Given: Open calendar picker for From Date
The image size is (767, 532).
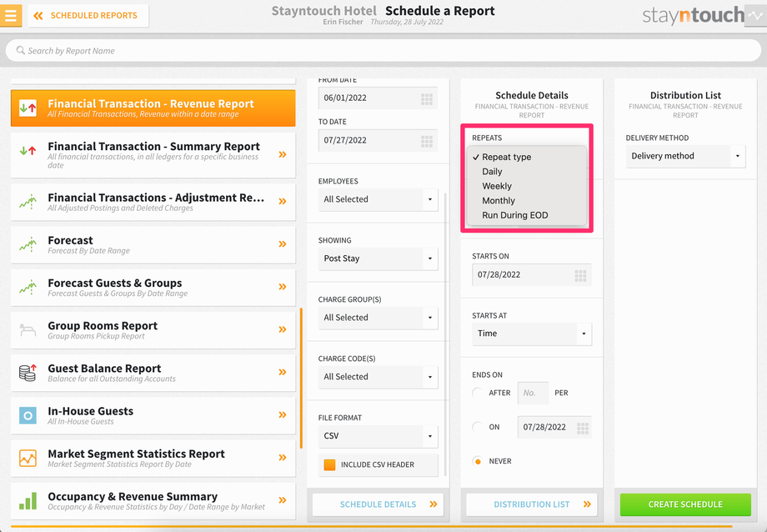Looking at the screenshot, I should 427,98.
